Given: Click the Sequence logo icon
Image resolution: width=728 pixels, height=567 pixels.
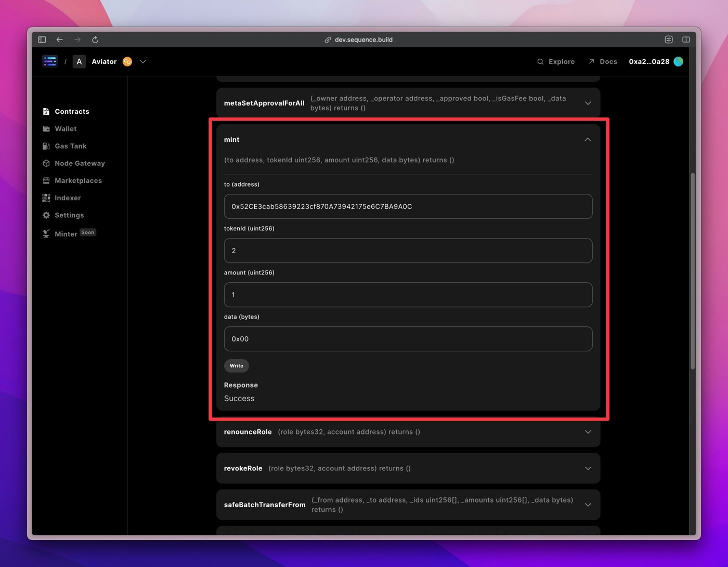Looking at the screenshot, I should tap(50, 61).
